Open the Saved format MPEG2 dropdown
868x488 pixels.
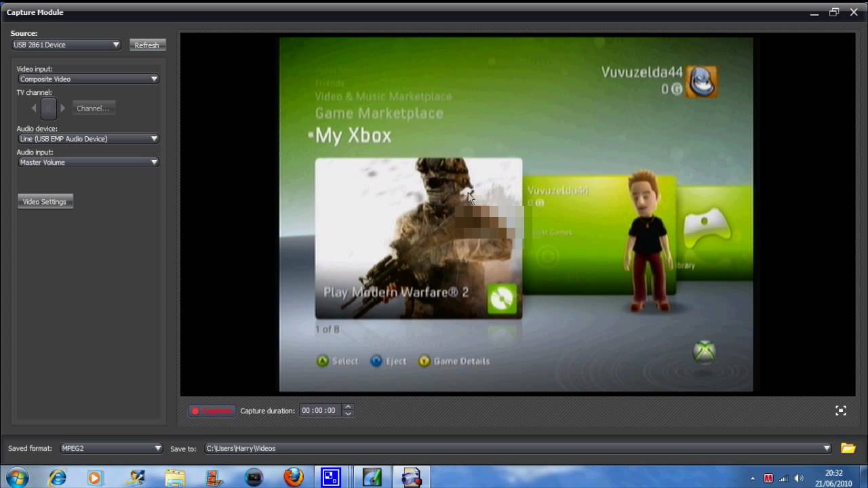point(111,448)
